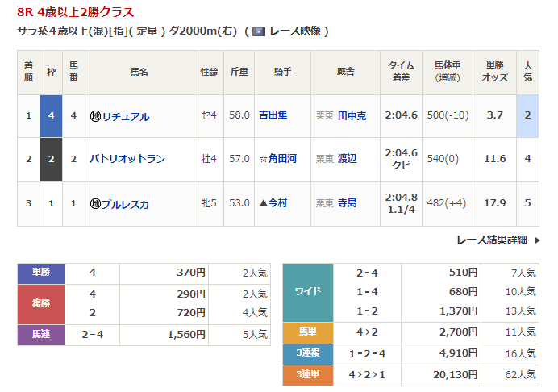Open the レース映像 video link
558x392 pixels.
[295, 31]
